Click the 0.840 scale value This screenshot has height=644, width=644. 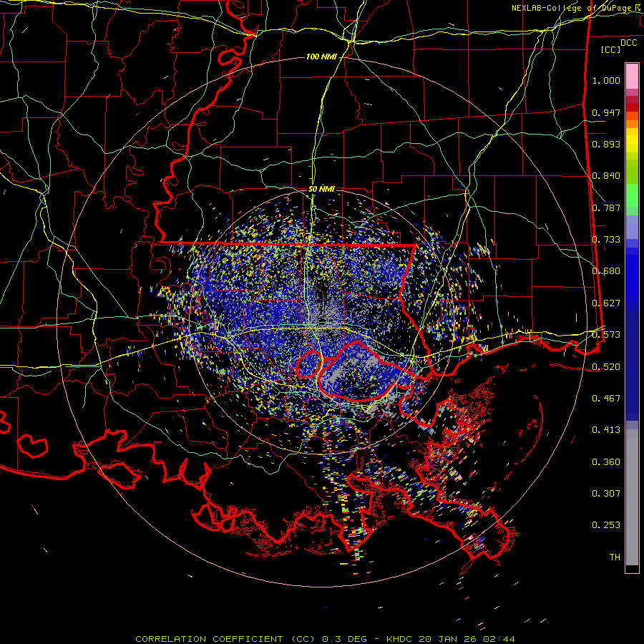pos(606,176)
